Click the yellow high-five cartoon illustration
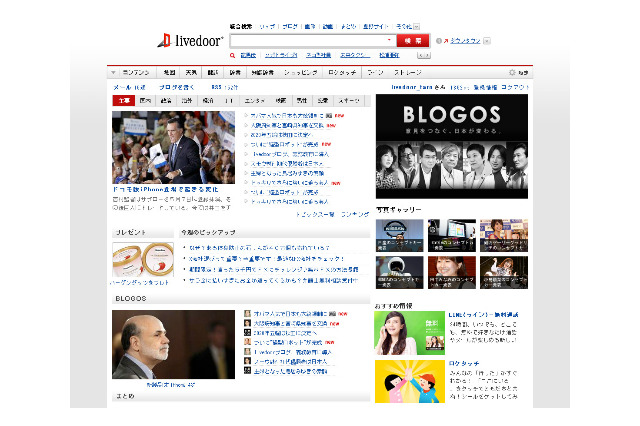Screen dimensions: 640x426 409,382
